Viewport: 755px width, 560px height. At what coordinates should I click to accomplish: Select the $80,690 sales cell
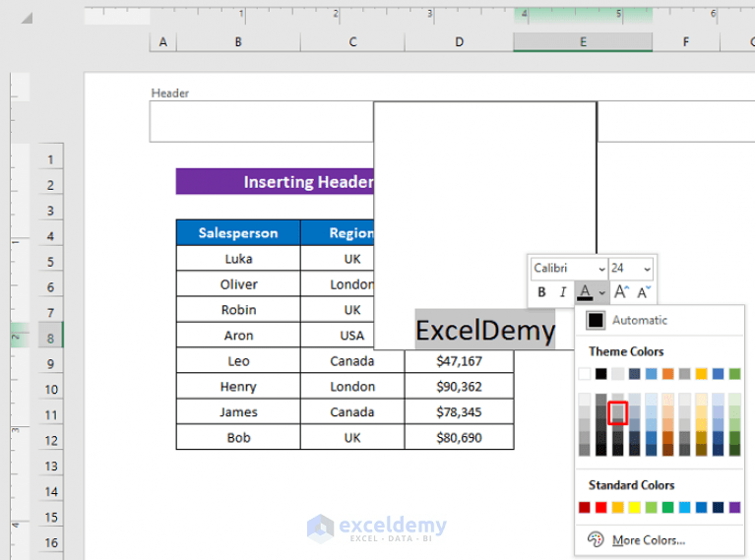click(460, 437)
